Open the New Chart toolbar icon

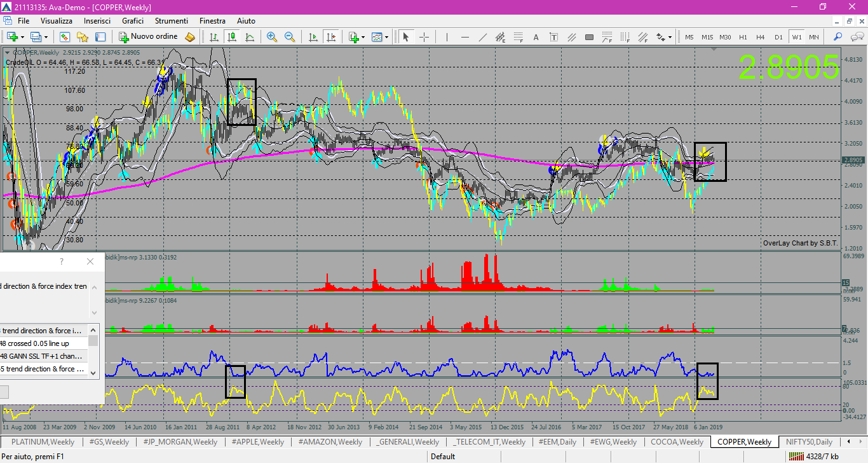pos(11,37)
